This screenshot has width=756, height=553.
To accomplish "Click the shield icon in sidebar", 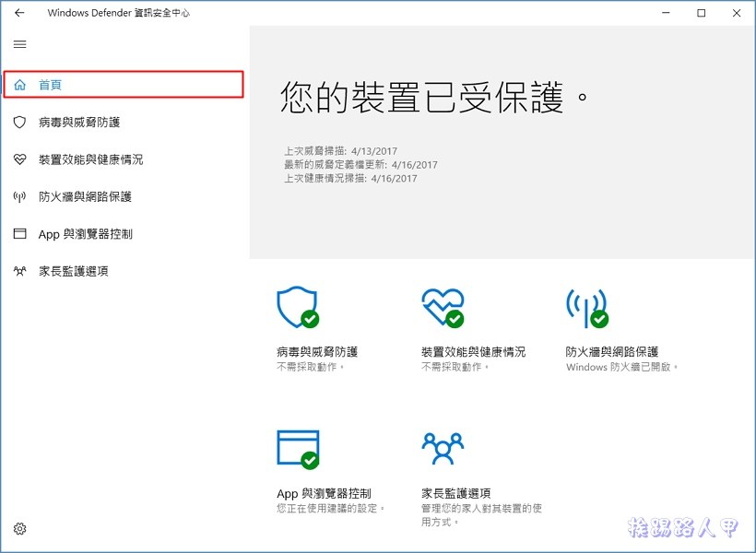I will [19, 122].
